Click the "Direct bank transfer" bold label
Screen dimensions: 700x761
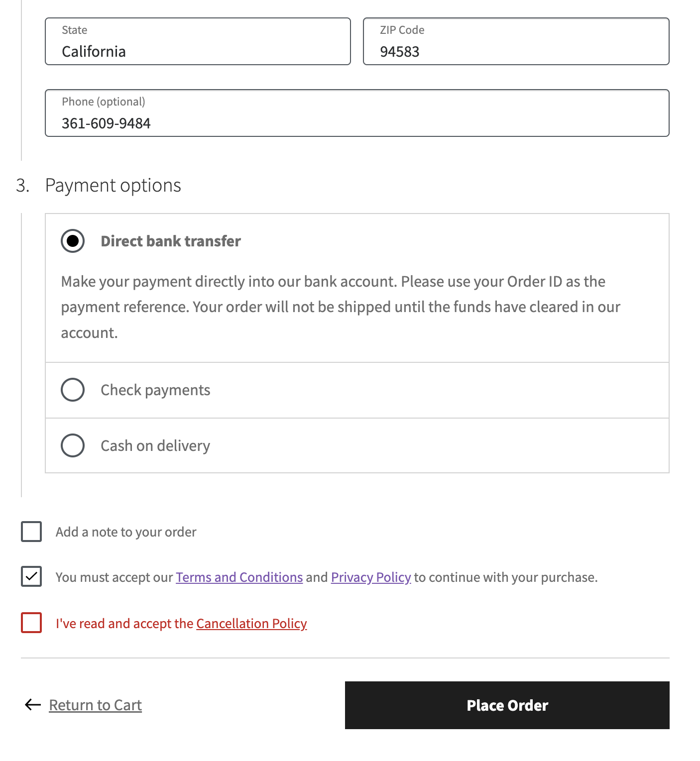(x=171, y=241)
